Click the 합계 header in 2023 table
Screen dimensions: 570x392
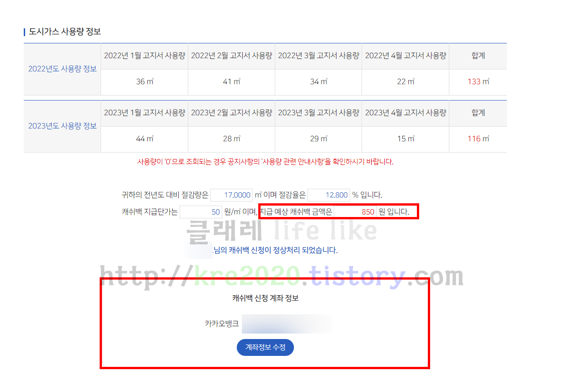point(478,113)
